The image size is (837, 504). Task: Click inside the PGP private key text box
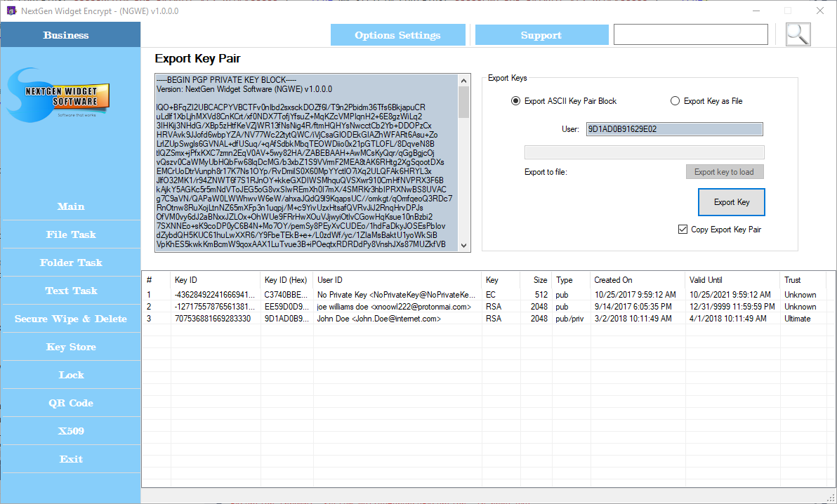click(307, 163)
